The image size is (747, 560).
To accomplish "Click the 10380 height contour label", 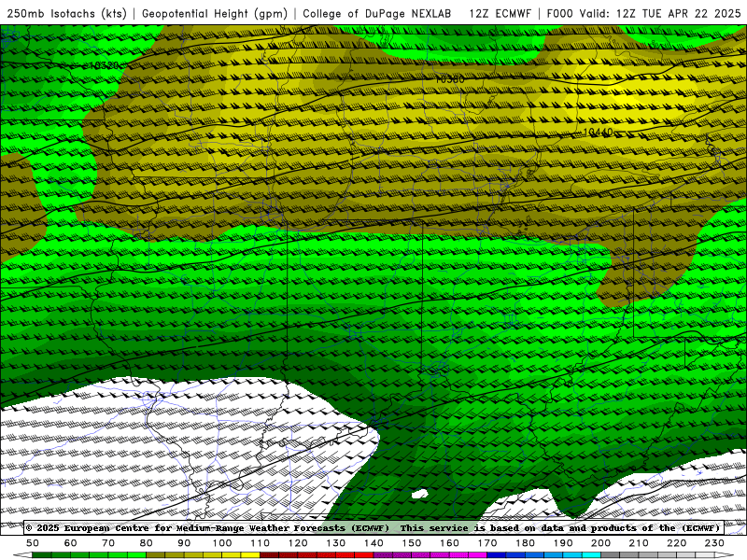I will click(450, 79).
